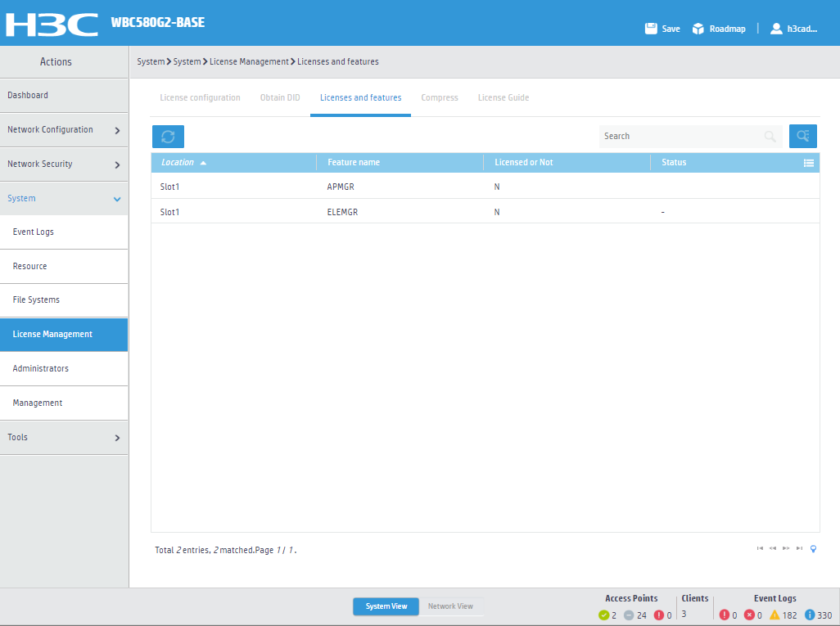Click the N value in ELEMGR row
Screen dimensions: 840x626
[497, 212]
